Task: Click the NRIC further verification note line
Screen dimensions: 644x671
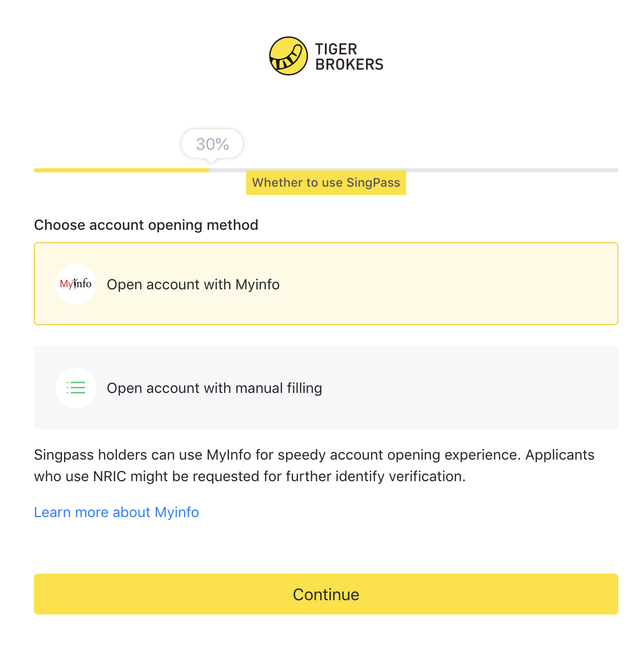Action: 250,477
